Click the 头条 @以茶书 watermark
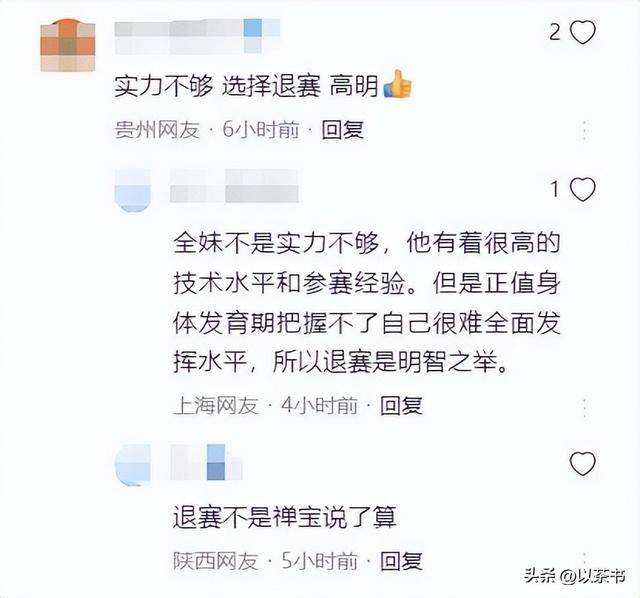The image size is (640, 598). (575, 576)
